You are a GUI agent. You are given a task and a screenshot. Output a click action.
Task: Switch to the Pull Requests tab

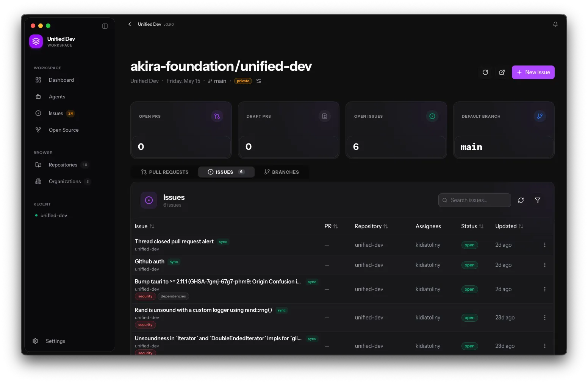[164, 172]
